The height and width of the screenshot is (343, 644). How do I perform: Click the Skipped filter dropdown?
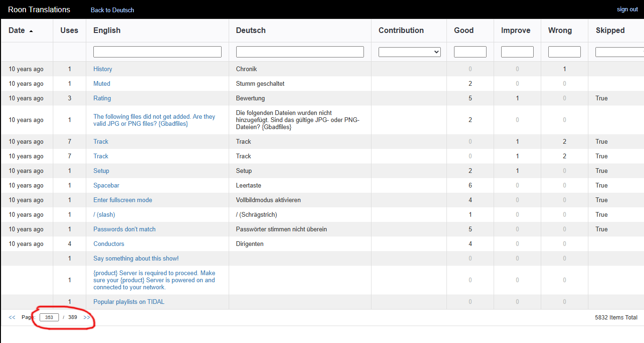pyautogui.click(x=619, y=52)
